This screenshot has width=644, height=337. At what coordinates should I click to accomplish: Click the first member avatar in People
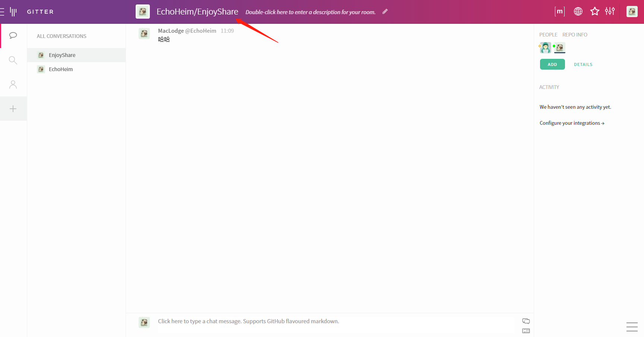(x=545, y=48)
